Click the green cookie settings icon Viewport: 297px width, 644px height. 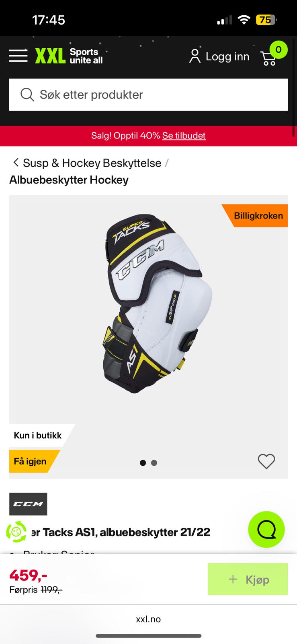[16, 532]
